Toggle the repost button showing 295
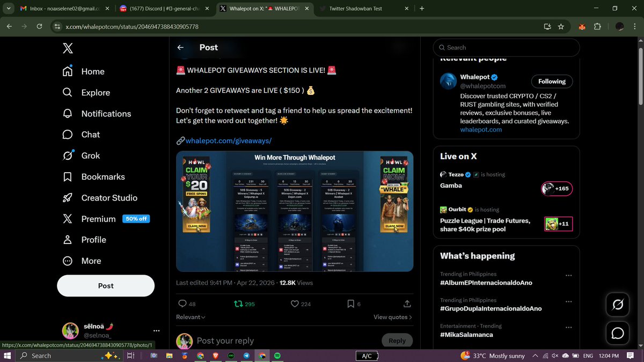This screenshot has width=644, height=362. [244, 304]
